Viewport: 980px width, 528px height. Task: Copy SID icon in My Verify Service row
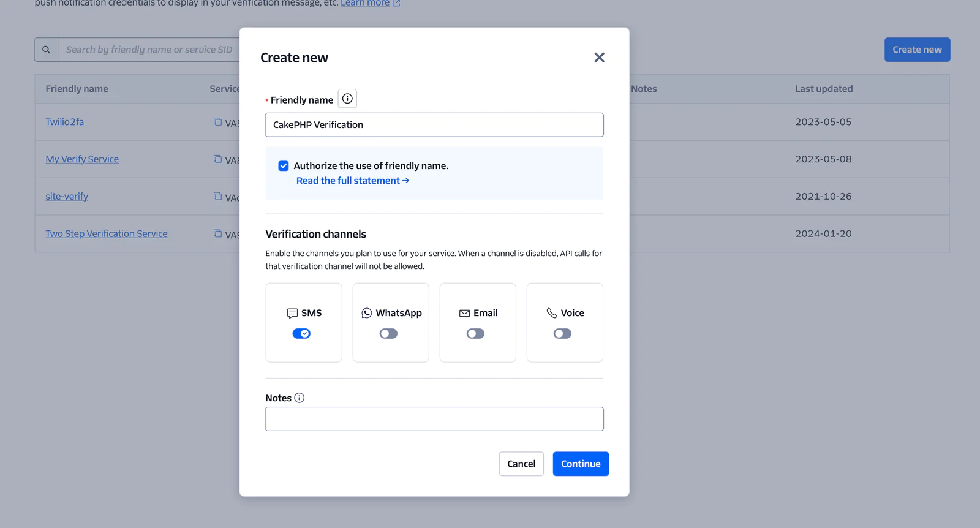(217, 159)
